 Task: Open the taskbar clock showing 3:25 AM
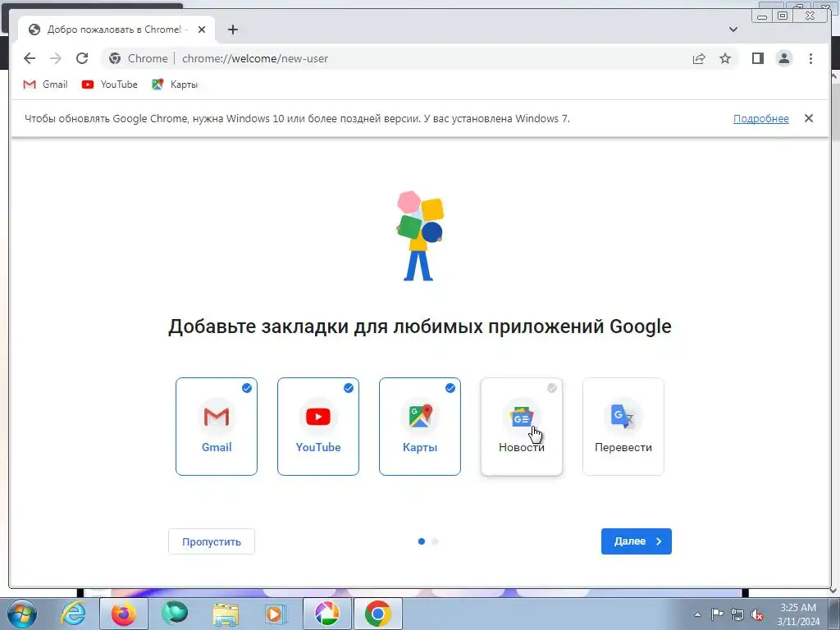[798, 614]
